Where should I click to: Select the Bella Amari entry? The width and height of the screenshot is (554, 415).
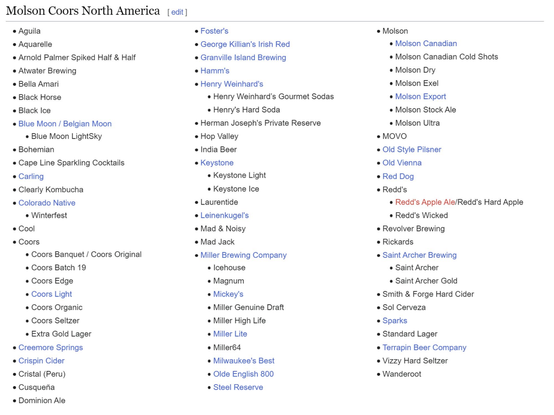pyautogui.click(x=39, y=84)
